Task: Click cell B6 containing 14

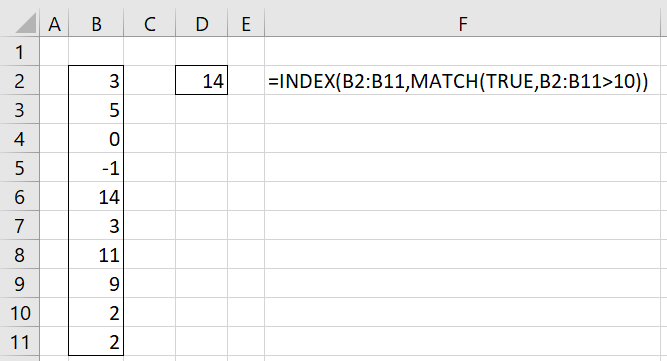Action: click(96, 196)
